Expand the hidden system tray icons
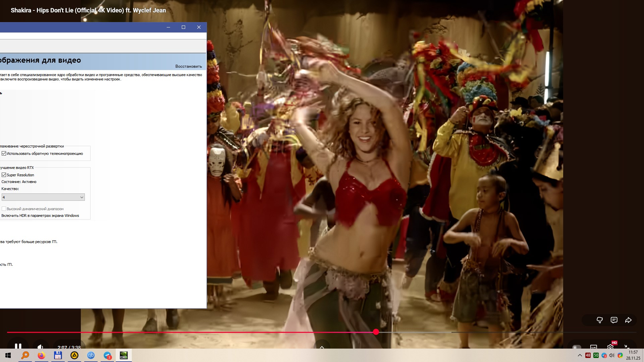 (x=580, y=355)
